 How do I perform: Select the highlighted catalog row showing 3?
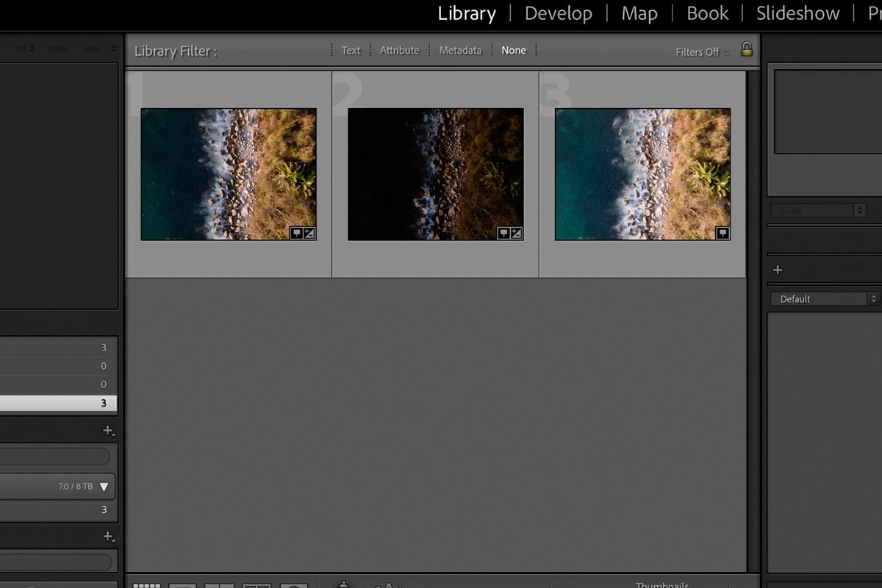58,403
